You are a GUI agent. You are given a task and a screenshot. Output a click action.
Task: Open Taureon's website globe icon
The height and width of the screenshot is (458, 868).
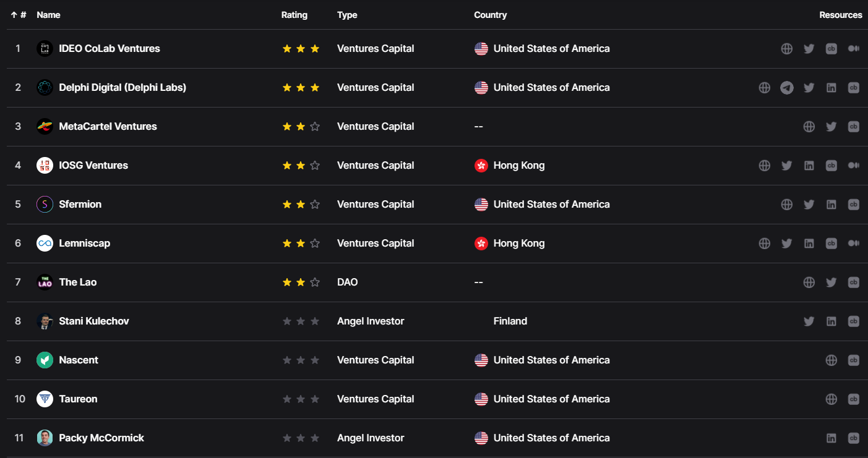831,399
